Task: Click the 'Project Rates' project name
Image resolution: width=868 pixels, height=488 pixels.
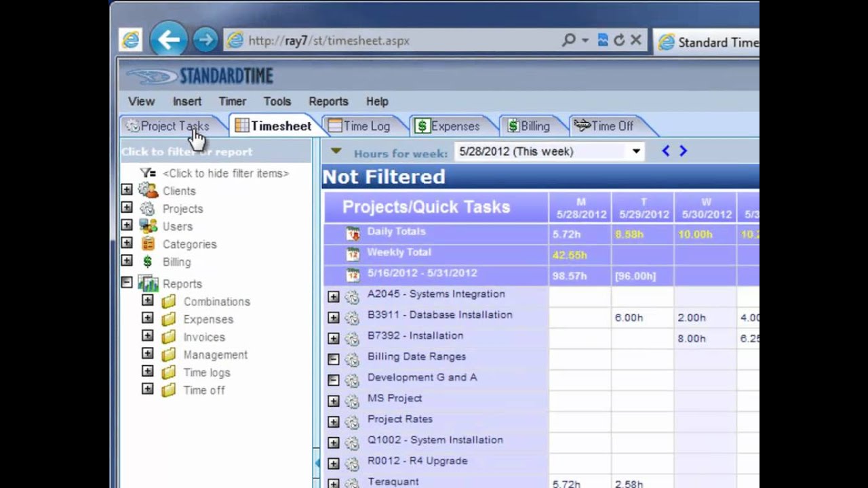Action: tap(400, 419)
